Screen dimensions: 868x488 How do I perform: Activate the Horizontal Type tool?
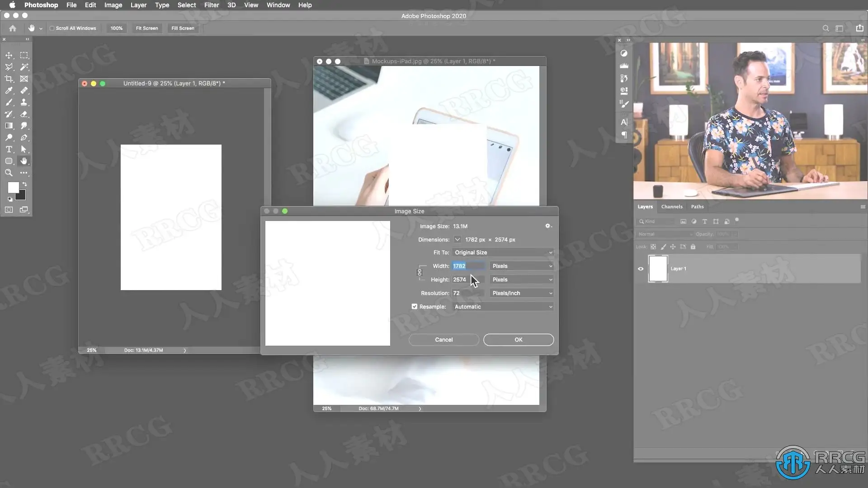point(9,149)
